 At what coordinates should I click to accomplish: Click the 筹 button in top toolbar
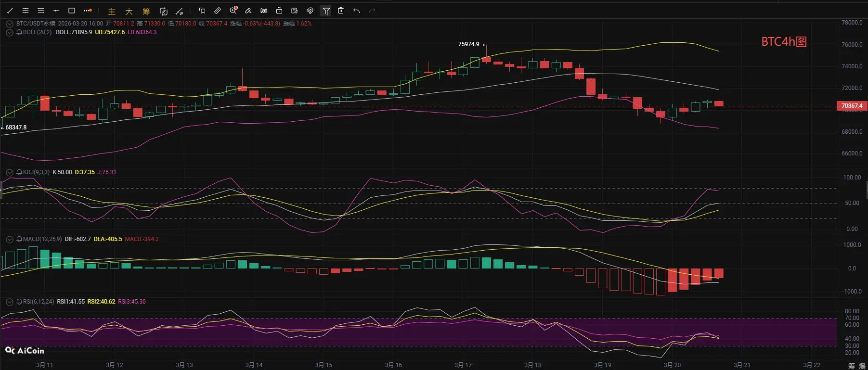click(x=146, y=11)
